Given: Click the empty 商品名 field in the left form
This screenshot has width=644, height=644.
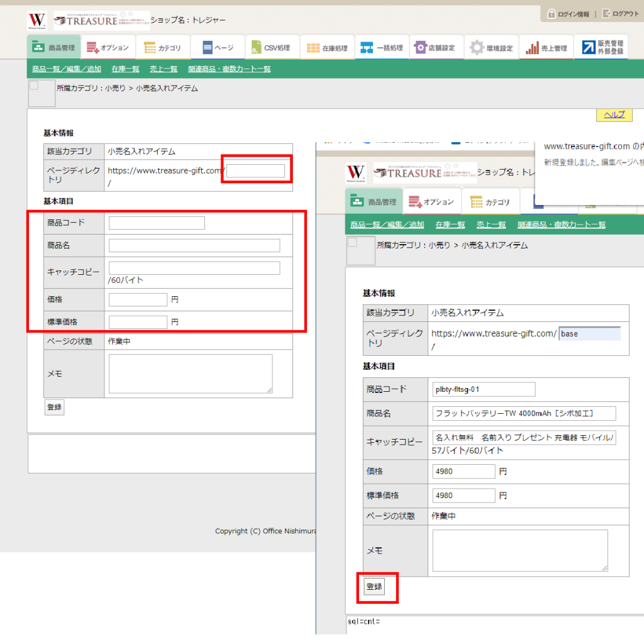Looking at the screenshot, I should pos(194,245).
